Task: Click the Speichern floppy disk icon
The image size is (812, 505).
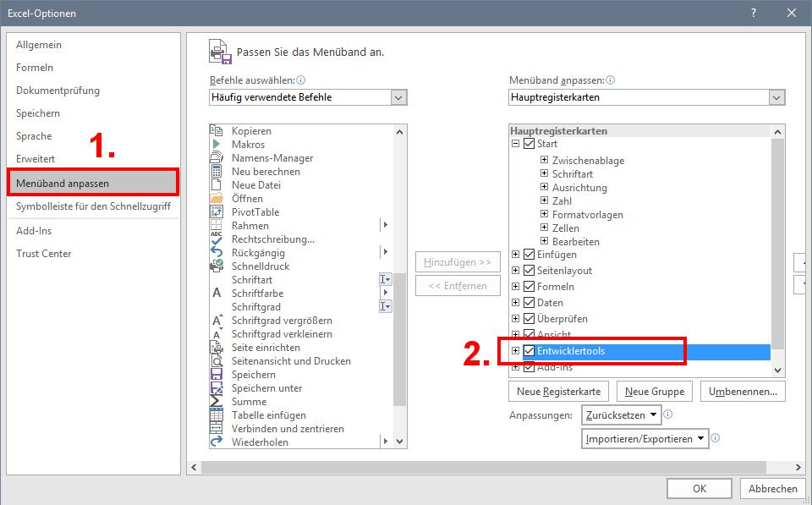Action: (x=217, y=374)
